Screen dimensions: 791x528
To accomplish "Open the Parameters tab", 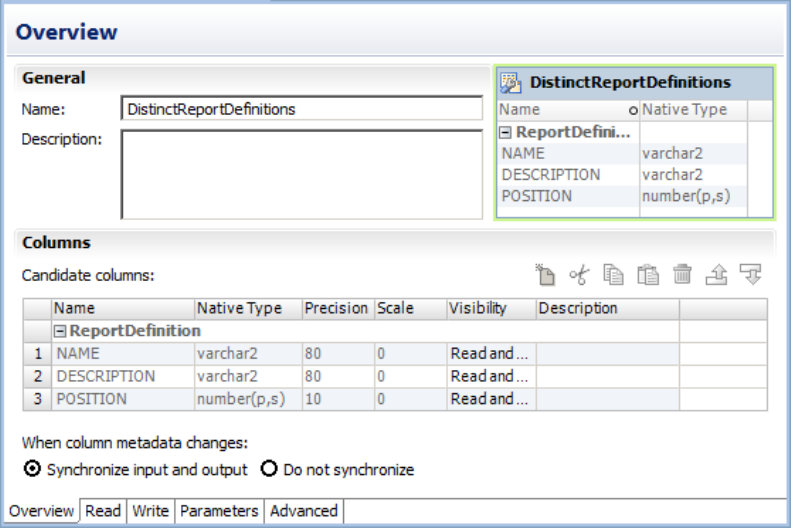I will tap(219, 511).
